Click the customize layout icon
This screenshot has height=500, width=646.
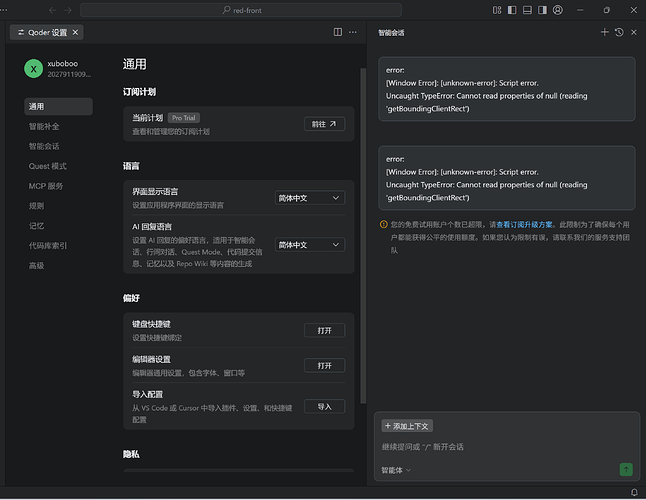point(497,10)
